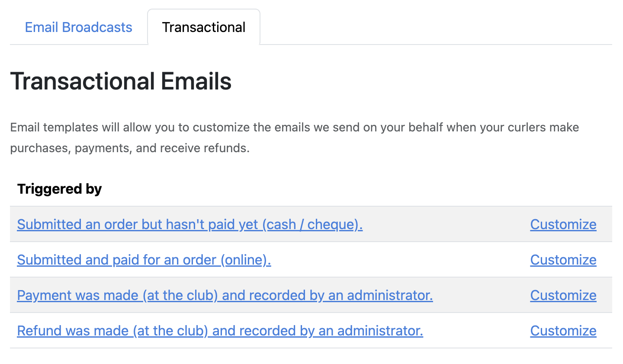Click the Transactional Emails page heading
This screenshot has height=364, width=623.
point(121,81)
